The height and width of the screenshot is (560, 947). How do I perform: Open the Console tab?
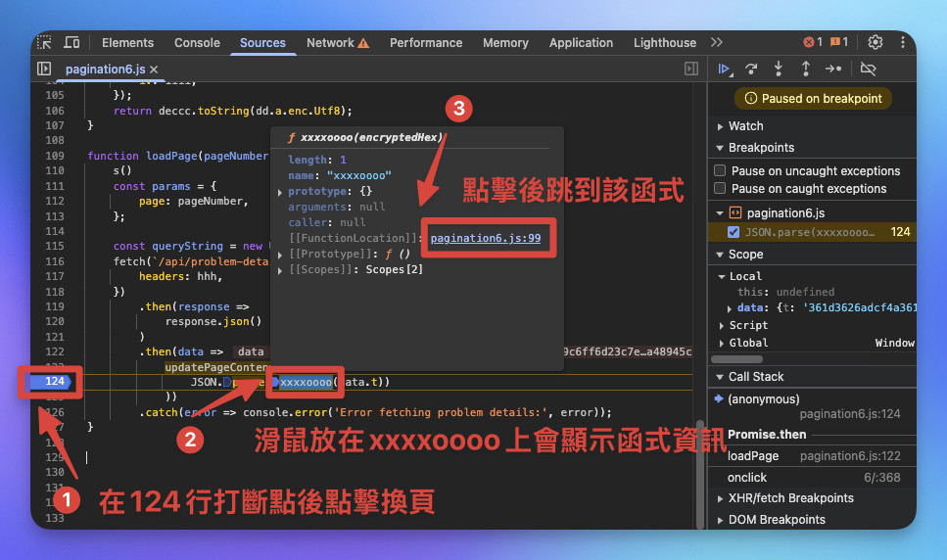[197, 43]
